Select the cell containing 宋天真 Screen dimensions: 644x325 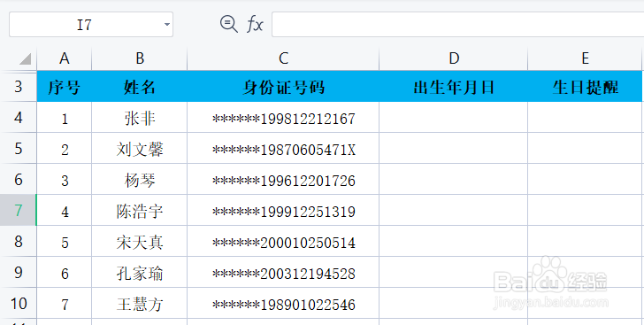[140, 241]
